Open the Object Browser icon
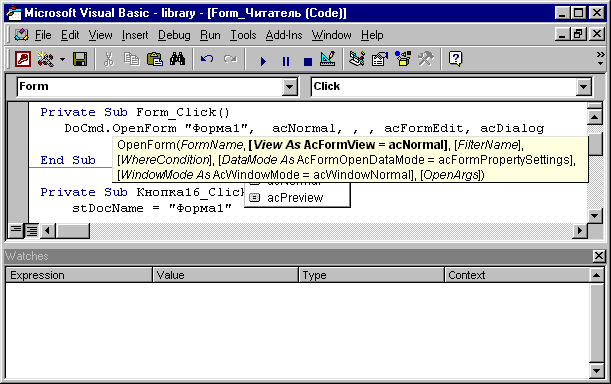The height and width of the screenshot is (384, 611). (403, 59)
